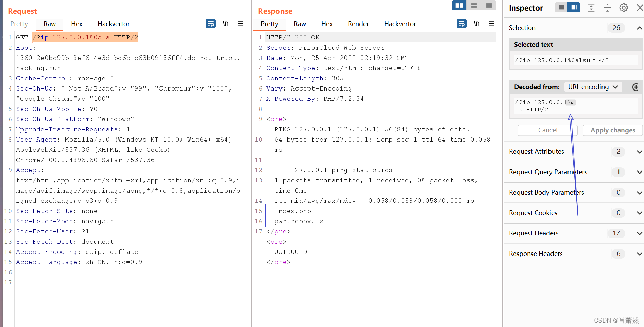Click 'Cache-Control' request header line

tap(65, 78)
